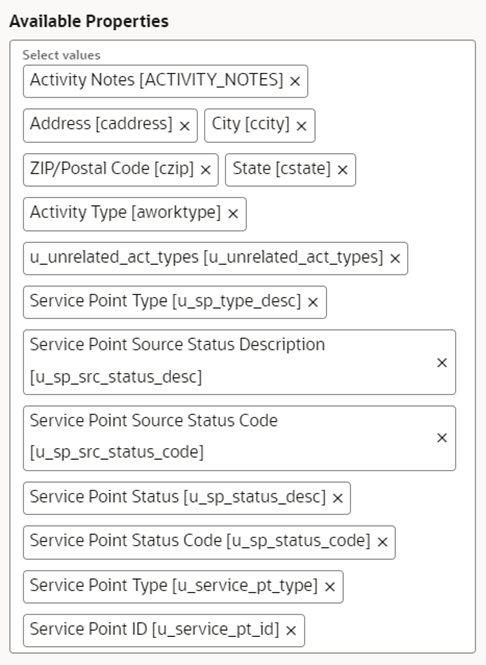Remove the Activity Notes [ACTIVITY_NOTES] chip
The height and width of the screenshot is (665, 486).
pos(295,81)
